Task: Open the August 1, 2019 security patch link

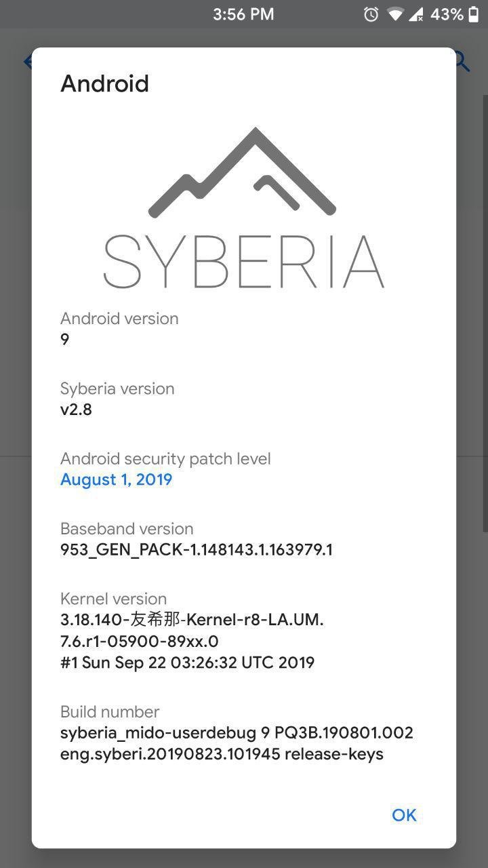Action: coord(117,479)
